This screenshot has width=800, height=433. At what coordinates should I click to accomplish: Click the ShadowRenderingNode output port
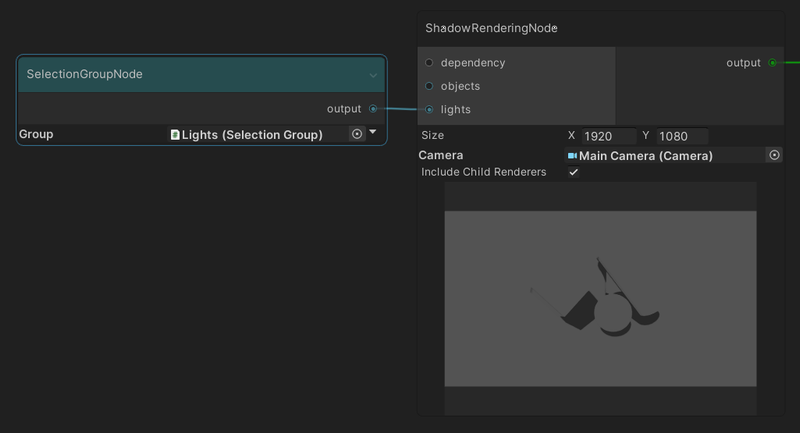pos(772,63)
